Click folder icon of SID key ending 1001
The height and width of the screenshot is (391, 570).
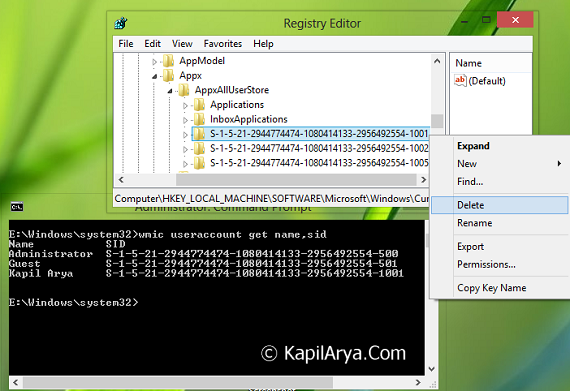(199, 134)
